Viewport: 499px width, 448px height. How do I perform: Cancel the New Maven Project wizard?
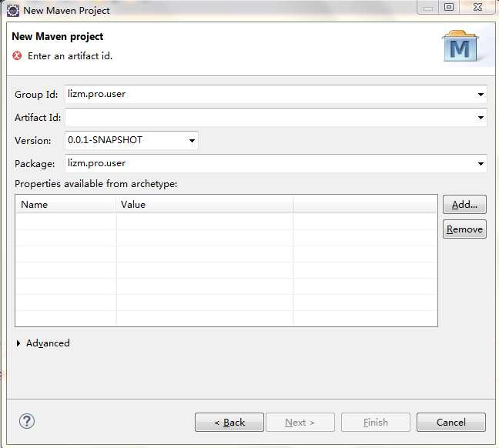[x=451, y=423]
